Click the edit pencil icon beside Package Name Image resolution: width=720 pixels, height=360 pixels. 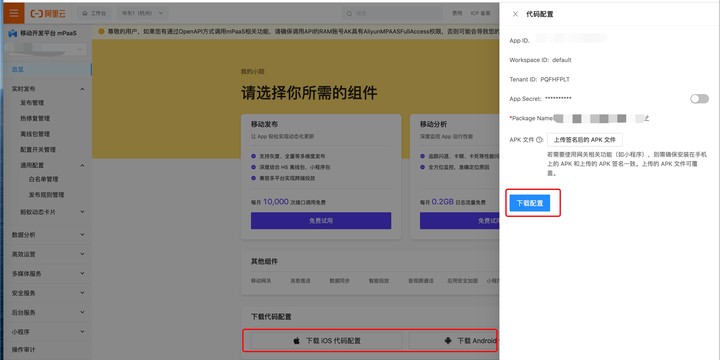click(x=647, y=118)
